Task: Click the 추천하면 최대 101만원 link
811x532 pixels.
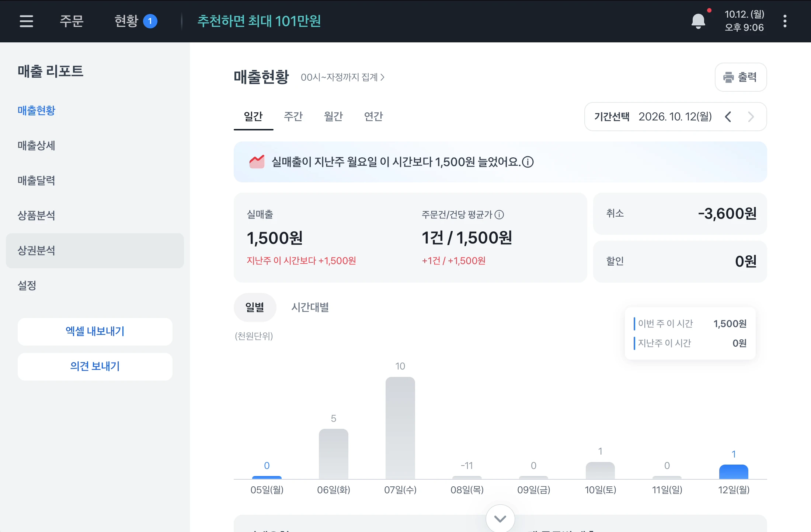Action: (x=259, y=21)
